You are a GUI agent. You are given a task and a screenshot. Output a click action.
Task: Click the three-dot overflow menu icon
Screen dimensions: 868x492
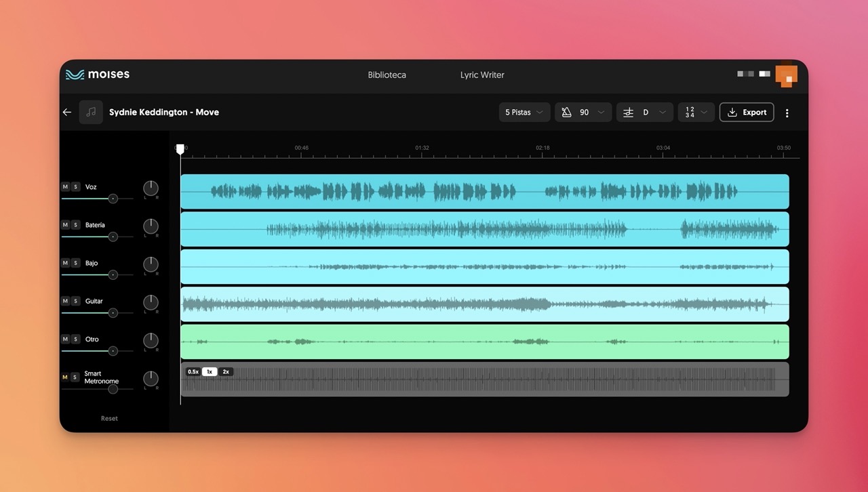[787, 112]
